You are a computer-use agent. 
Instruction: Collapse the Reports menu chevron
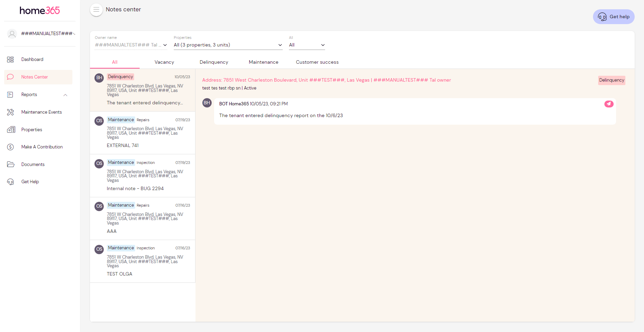pyautogui.click(x=65, y=95)
